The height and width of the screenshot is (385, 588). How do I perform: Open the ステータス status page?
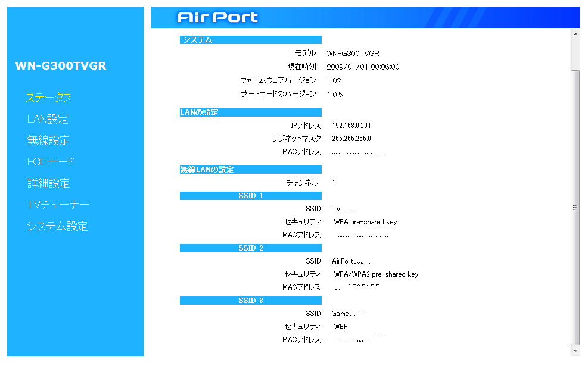tap(49, 98)
